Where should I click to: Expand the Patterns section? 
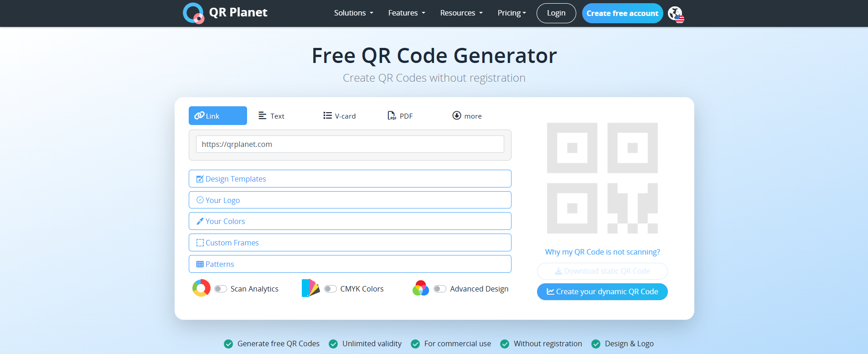tap(350, 264)
